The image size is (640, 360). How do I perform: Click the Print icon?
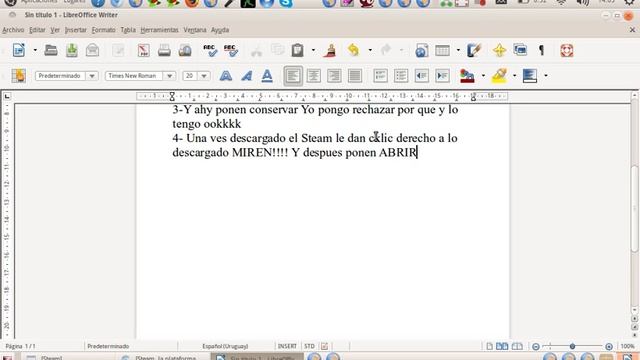(x=164, y=50)
